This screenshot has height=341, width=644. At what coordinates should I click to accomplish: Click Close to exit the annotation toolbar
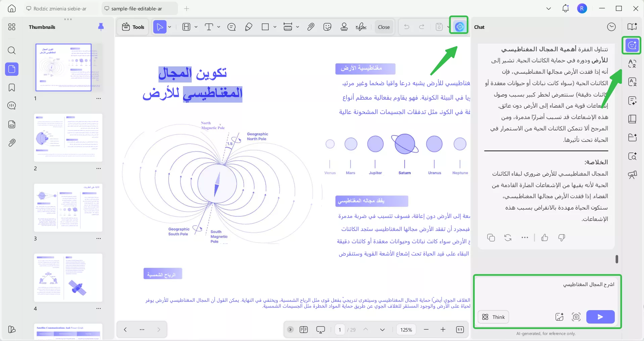point(383,27)
